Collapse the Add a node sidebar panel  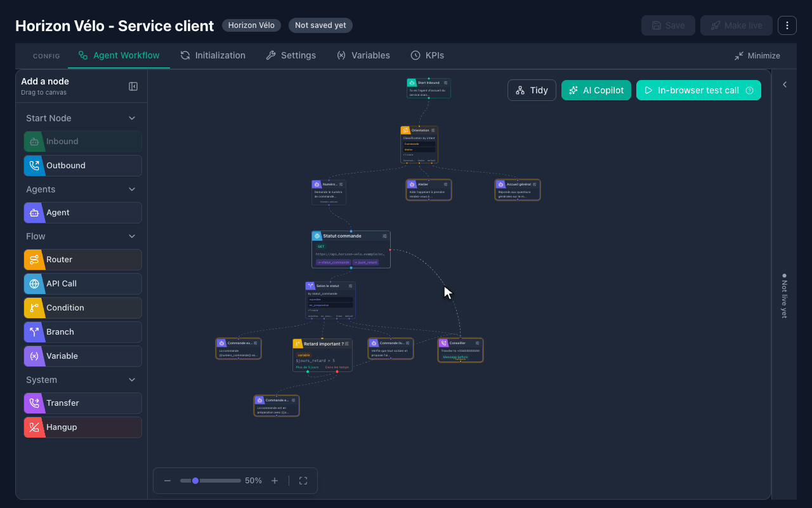133,86
